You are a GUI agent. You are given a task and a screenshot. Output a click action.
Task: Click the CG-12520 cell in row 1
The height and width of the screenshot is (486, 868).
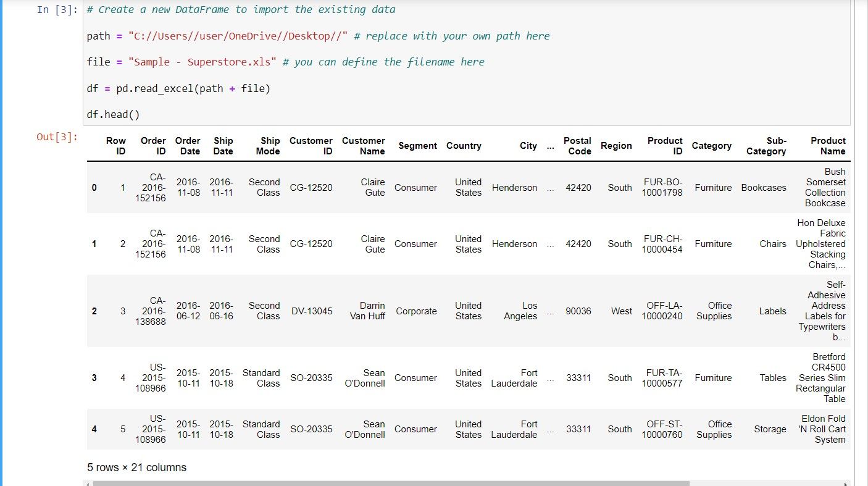311,244
